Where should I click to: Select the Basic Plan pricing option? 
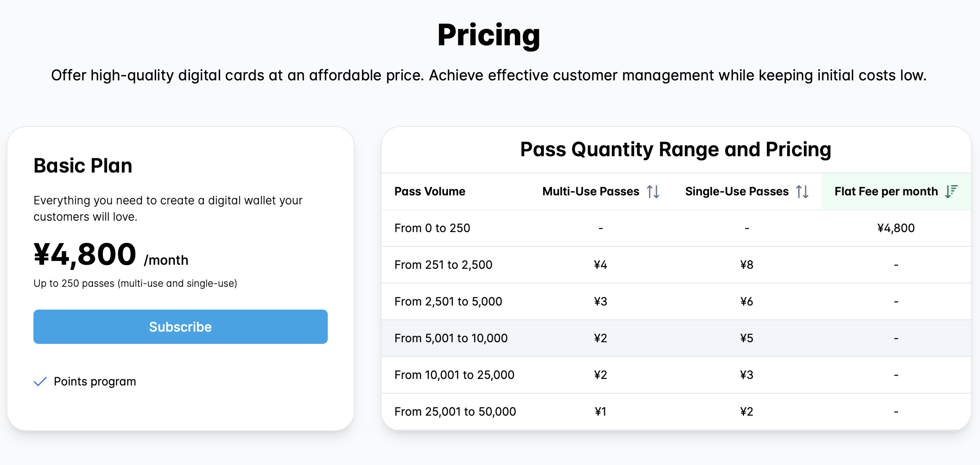click(180, 326)
